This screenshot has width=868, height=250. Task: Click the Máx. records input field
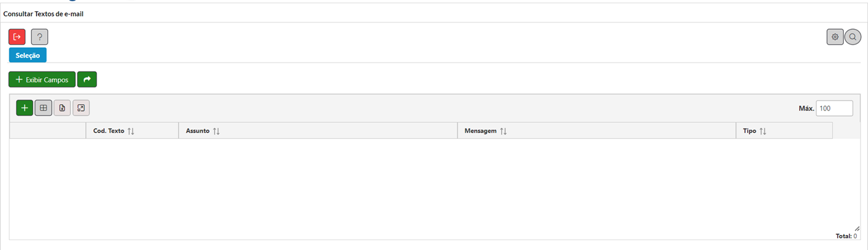[834, 108]
